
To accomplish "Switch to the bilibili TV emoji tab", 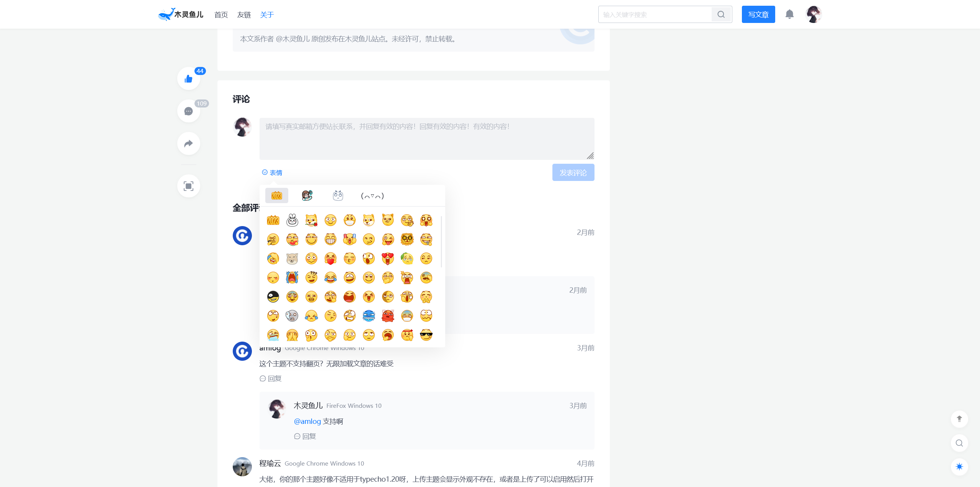I will [x=338, y=196].
